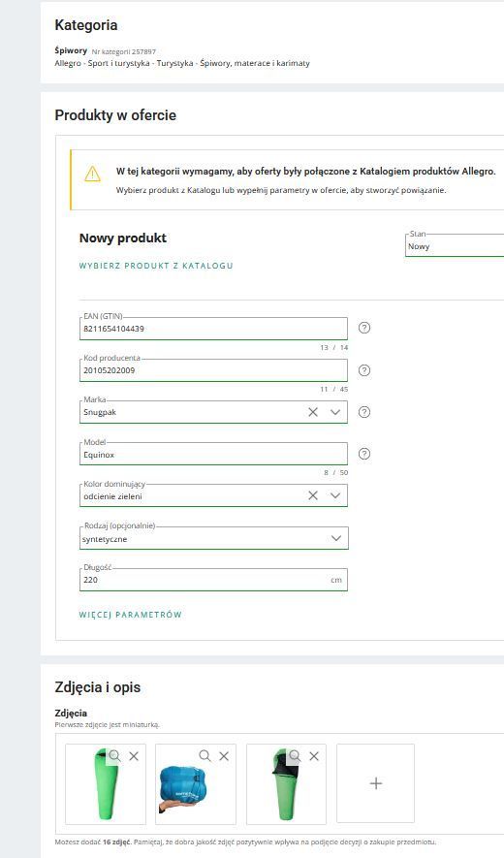Open the Rodzaj syntetyczne dropdown

tap(213, 538)
